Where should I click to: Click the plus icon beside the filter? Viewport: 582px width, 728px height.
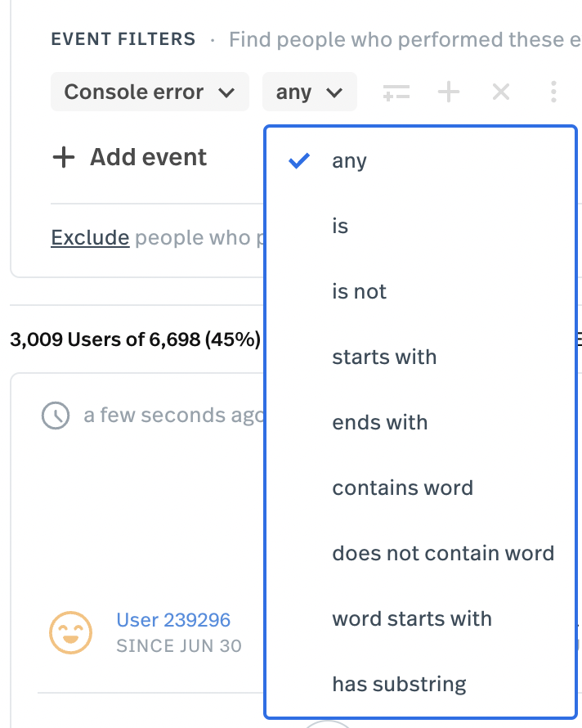(449, 92)
